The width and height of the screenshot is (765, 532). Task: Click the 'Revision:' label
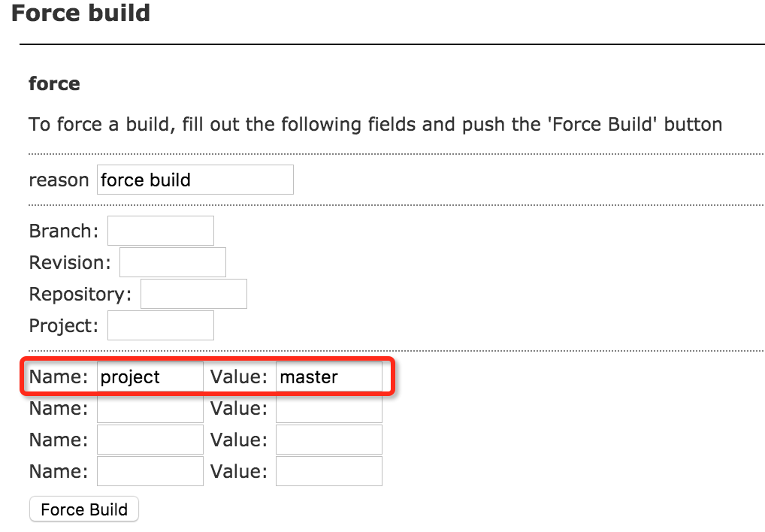point(70,262)
